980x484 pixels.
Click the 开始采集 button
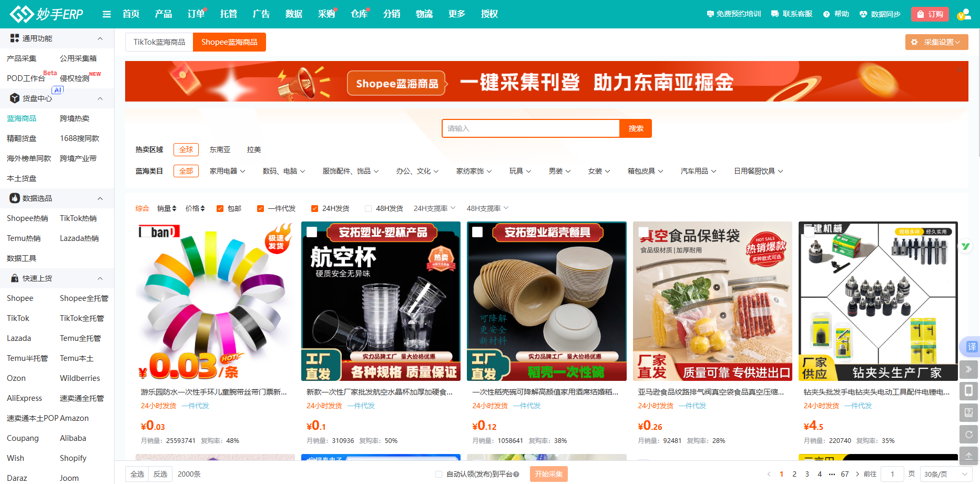(x=548, y=474)
